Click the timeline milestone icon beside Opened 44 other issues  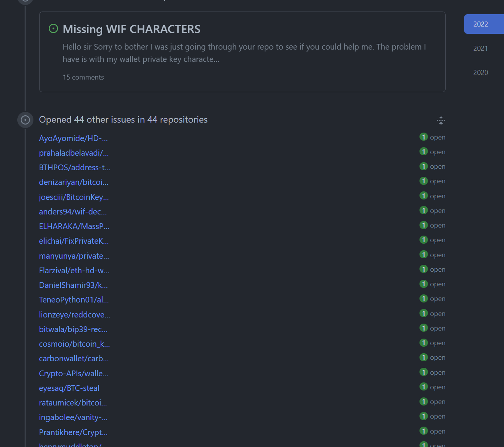(25, 120)
